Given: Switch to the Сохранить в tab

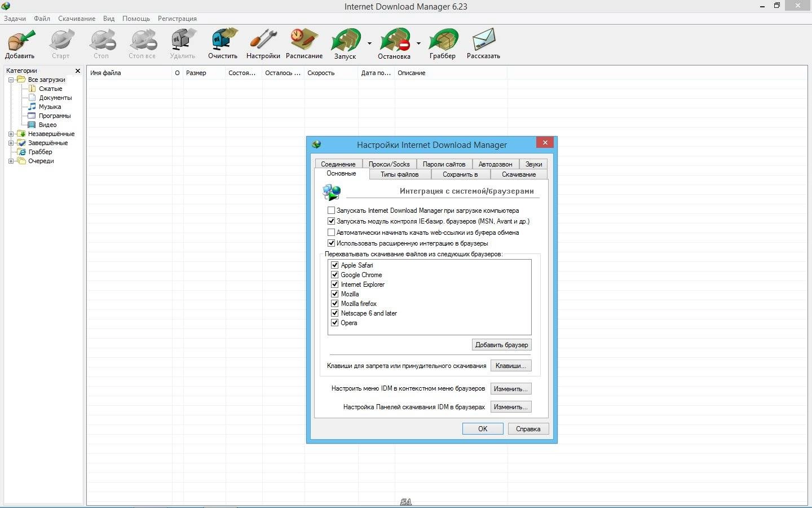Looking at the screenshot, I should tap(460, 174).
